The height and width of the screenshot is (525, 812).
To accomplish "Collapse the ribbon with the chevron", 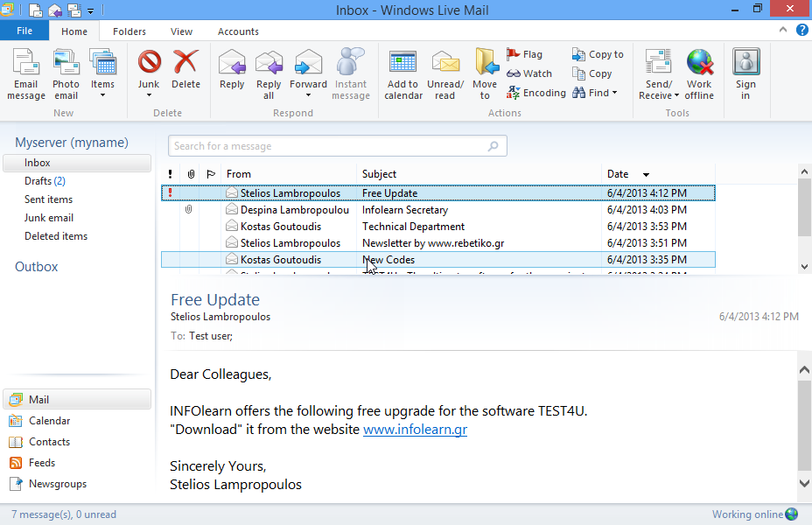I will point(782,30).
